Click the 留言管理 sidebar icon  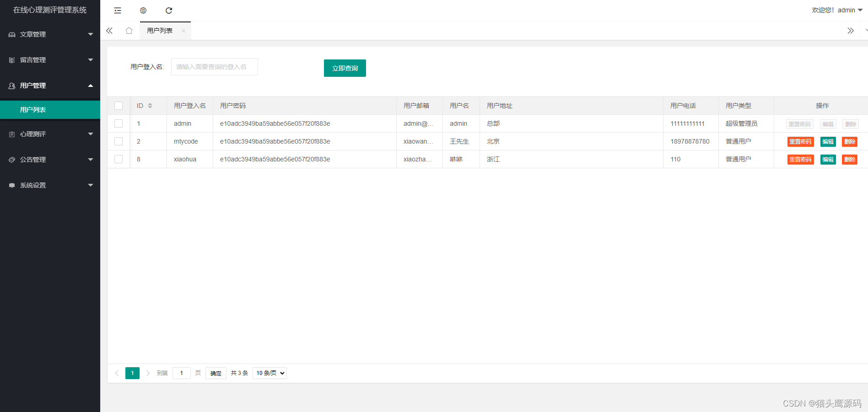[12, 60]
